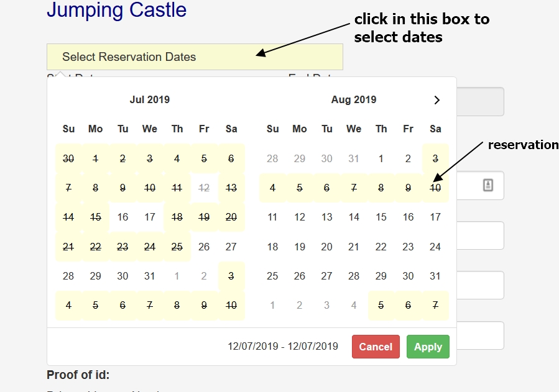Pick July 26 as the date
This screenshot has height=392, width=559.
click(x=204, y=247)
